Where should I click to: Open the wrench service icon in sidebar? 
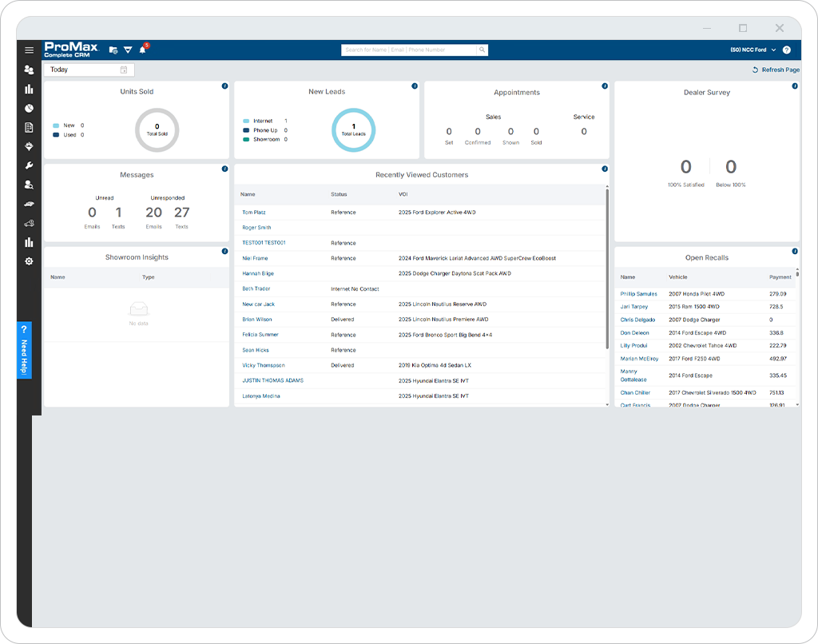click(x=30, y=166)
